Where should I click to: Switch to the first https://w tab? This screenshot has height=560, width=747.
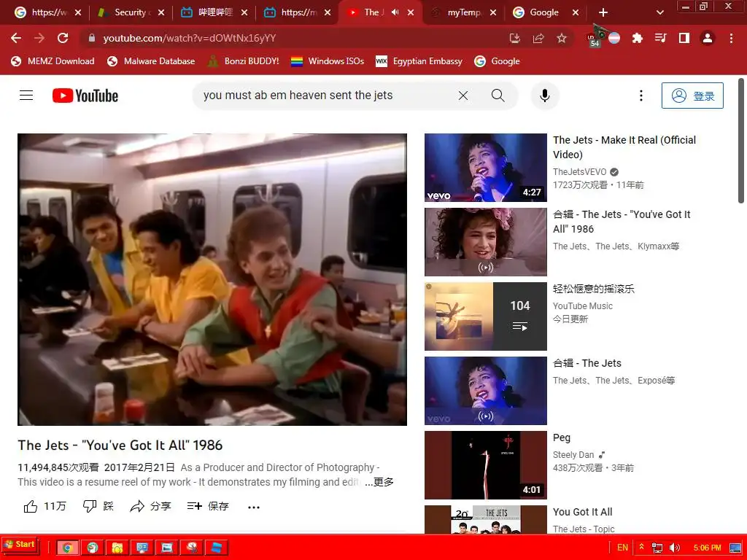pos(47,12)
